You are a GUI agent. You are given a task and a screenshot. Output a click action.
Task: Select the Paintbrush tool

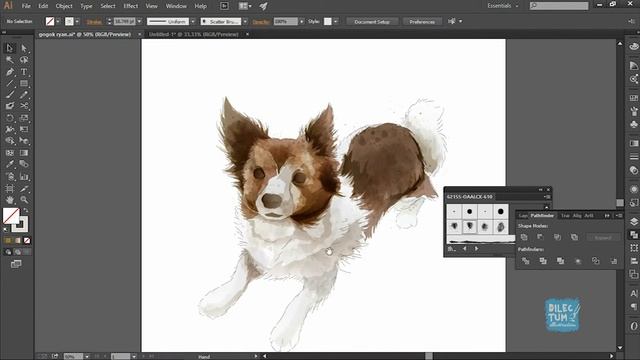10,95
